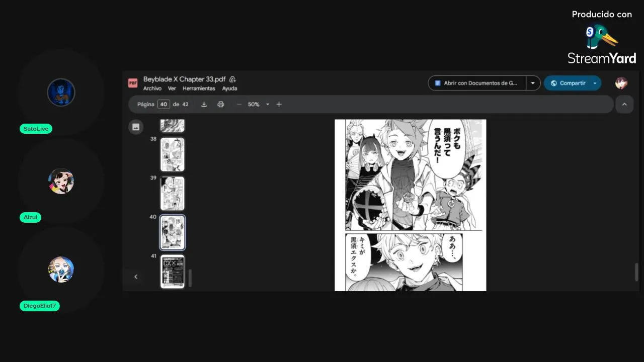Select page 40 thumbnail
Screen dimensions: 644x362
point(172,232)
